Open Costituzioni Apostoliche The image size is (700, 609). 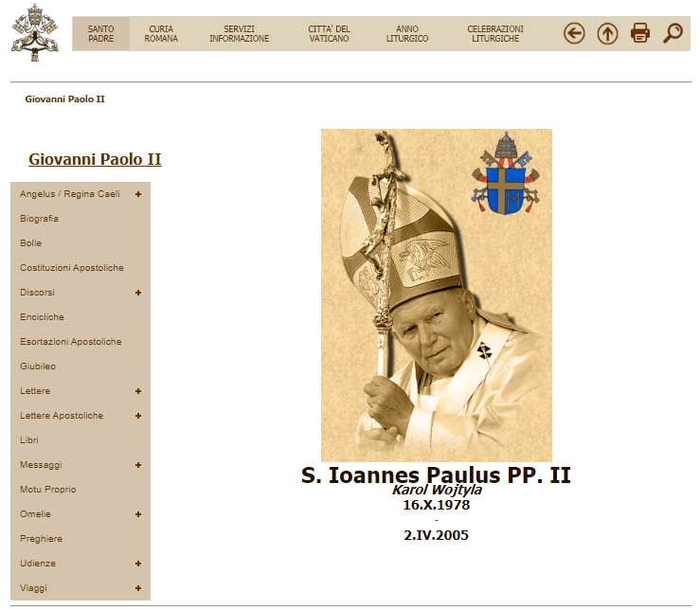click(72, 268)
